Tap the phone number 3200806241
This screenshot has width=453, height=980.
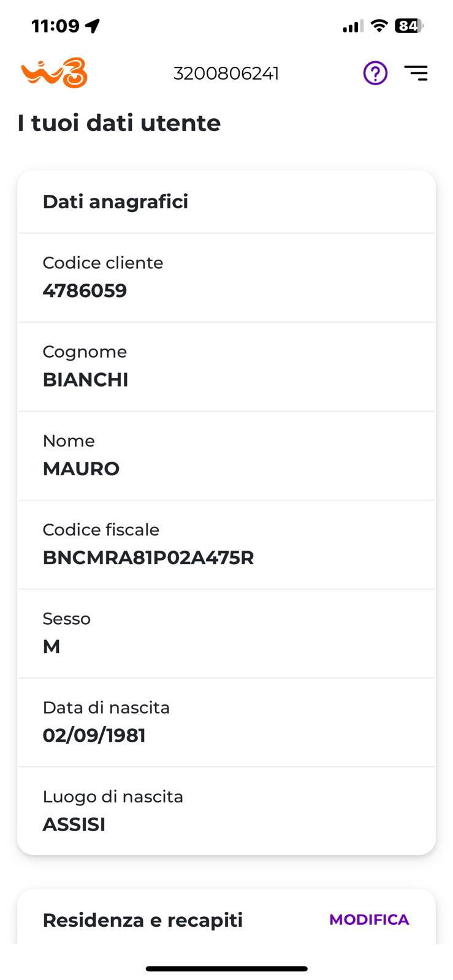tap(226, 73)
